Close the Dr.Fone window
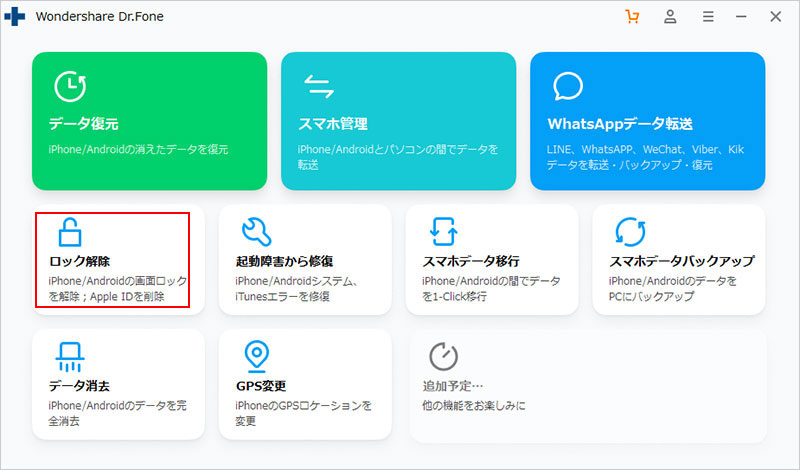This screenshot has width=800, height=470. click(776, 16)
